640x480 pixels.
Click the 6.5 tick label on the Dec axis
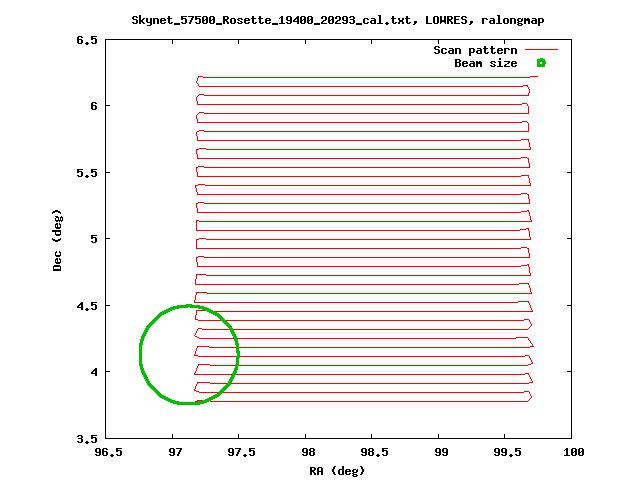tap(87, 40)
